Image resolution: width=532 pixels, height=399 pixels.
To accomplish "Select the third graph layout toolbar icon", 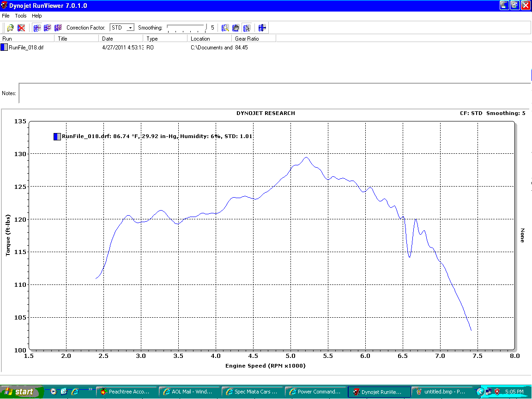I will point(58,28).
